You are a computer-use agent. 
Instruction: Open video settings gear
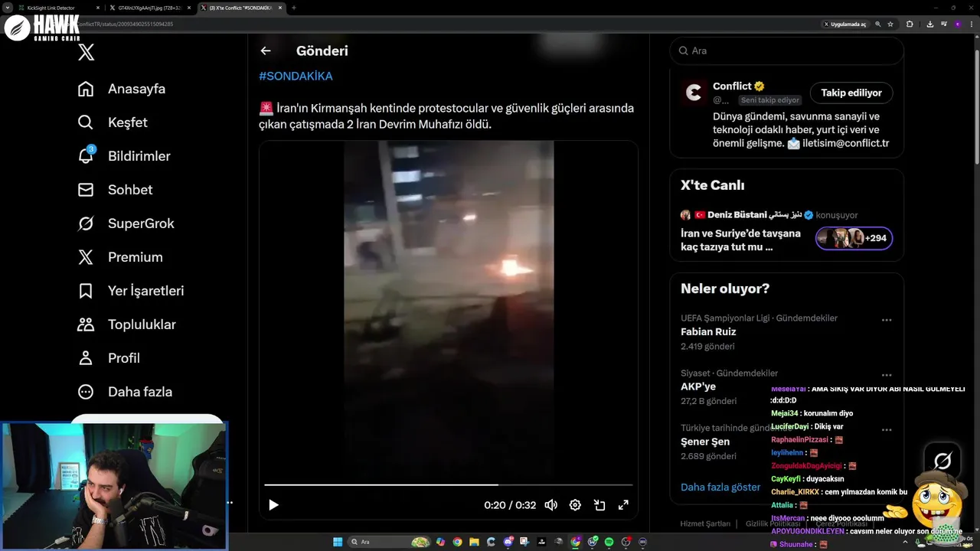click(575, 505)
